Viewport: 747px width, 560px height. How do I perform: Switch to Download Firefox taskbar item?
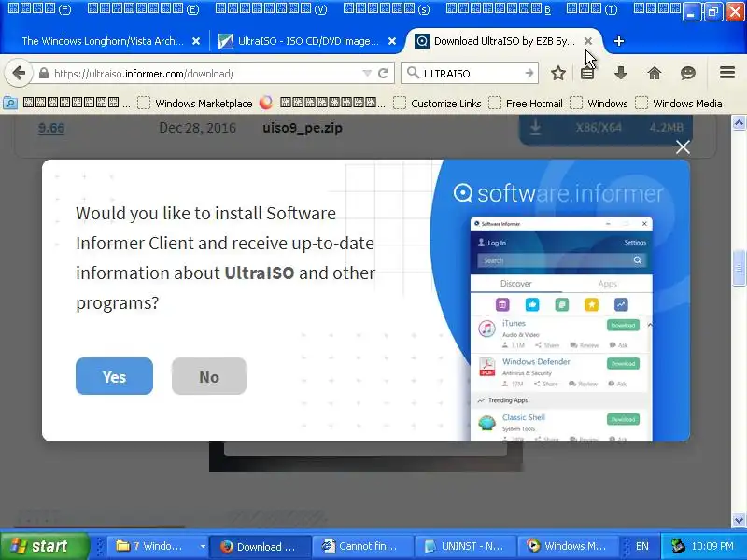coord(261,546)
